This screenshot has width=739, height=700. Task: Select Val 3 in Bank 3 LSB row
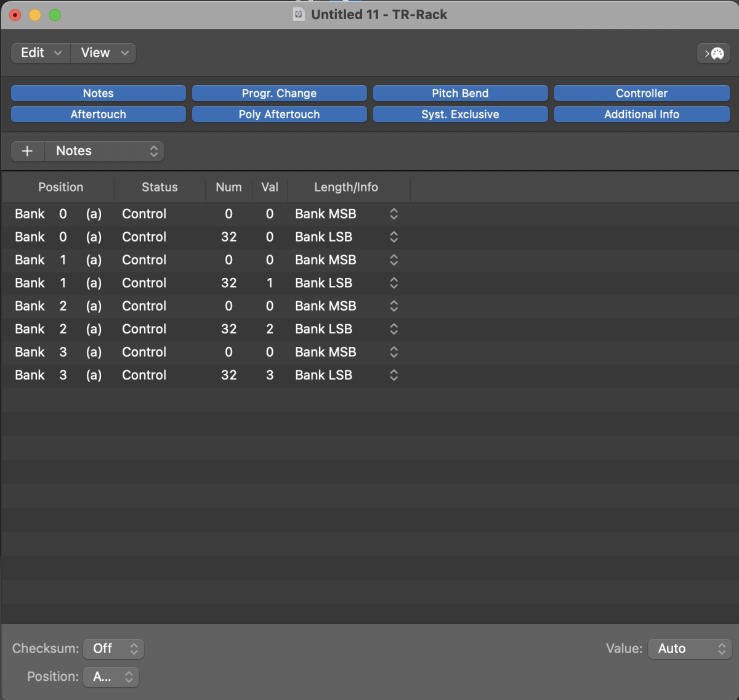270,375
